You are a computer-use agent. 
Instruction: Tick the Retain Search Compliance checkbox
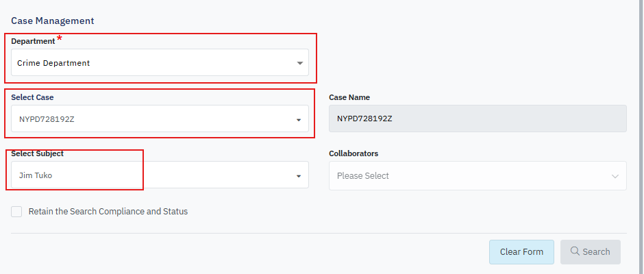click(16, 212)
